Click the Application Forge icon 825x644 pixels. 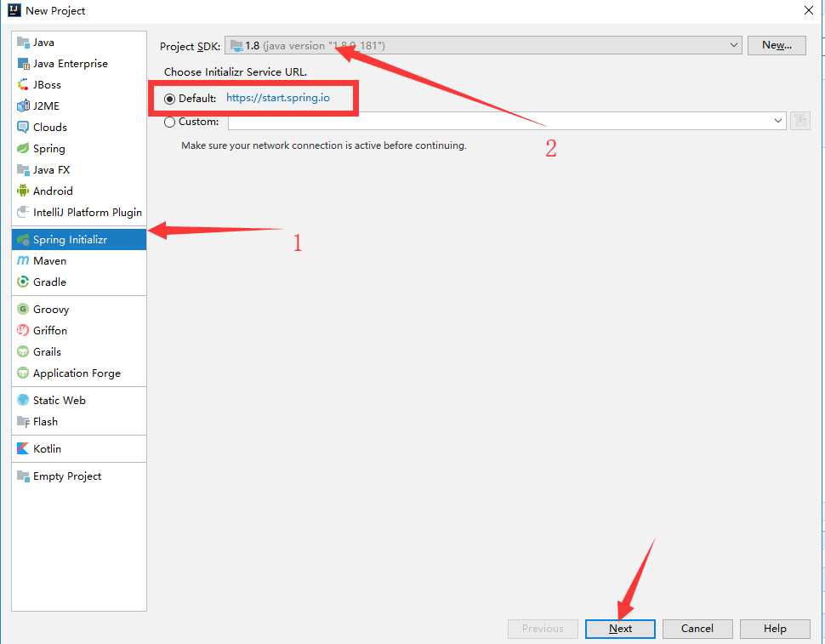click(23, 373)
